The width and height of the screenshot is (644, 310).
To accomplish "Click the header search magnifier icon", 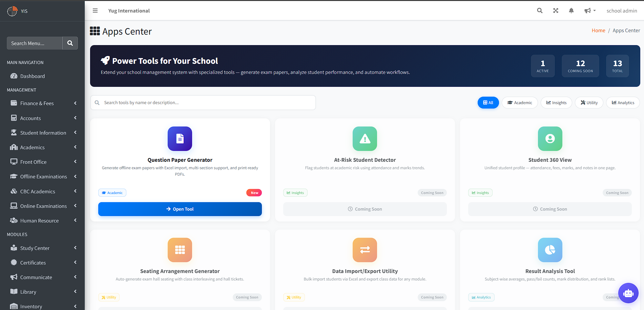I will tap(540, 11).
